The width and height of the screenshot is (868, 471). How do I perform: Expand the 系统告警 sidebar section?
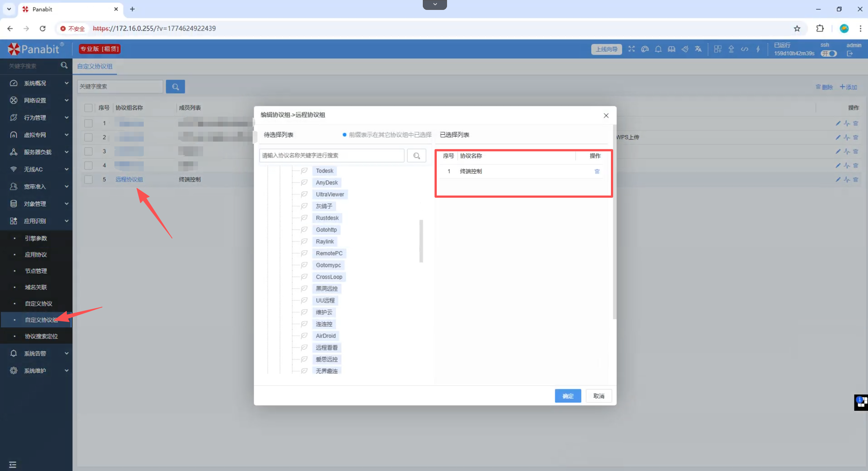click(36, 353)
